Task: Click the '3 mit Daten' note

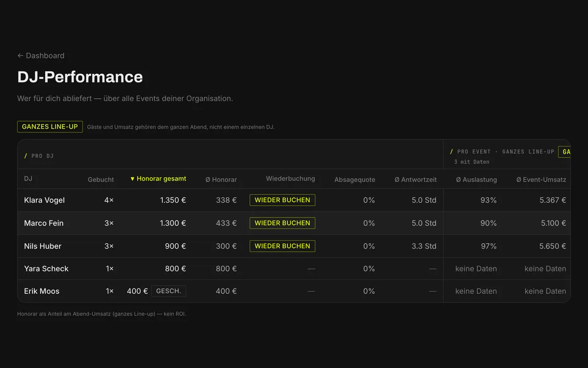Action: [471, 162]
